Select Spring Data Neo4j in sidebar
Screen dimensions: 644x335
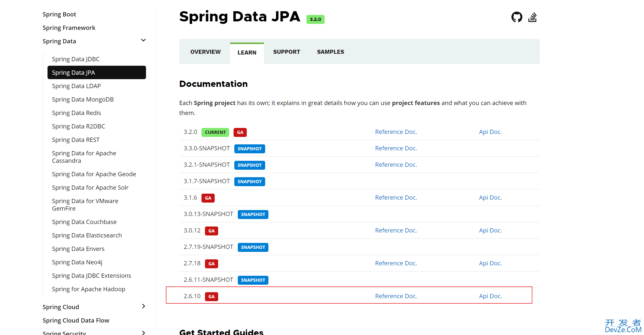pyautogui.click(x=77, y=262)
